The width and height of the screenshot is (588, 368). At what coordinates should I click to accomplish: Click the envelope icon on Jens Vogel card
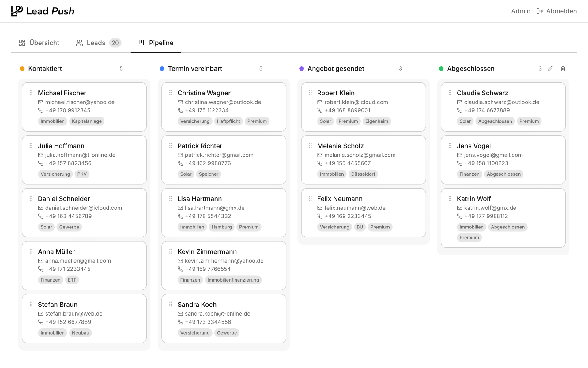coord(459,155)
